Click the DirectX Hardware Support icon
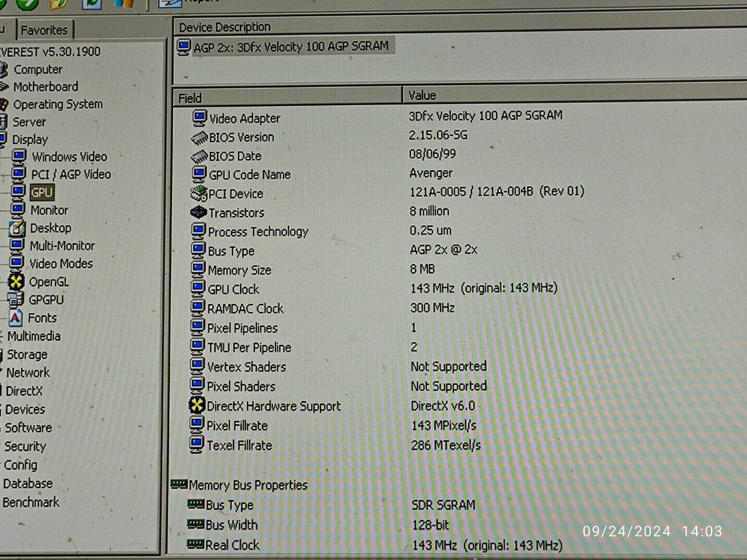 197,406
